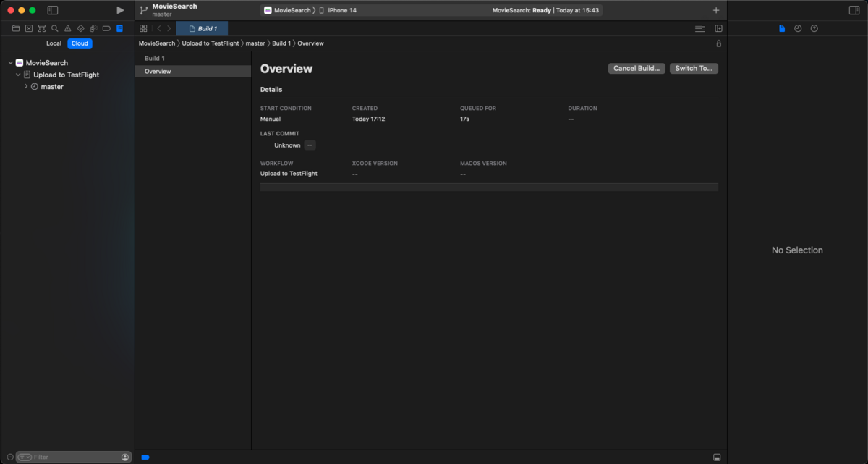Open the Breakpoint navigator icon

[x=106, y=28]
